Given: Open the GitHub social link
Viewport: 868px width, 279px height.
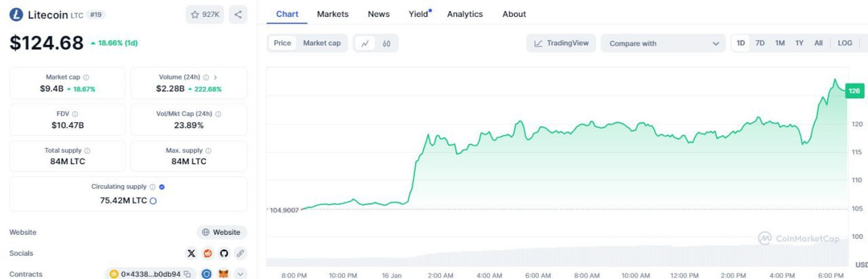Looking at the screenshot, I should [x=224, y=253].
